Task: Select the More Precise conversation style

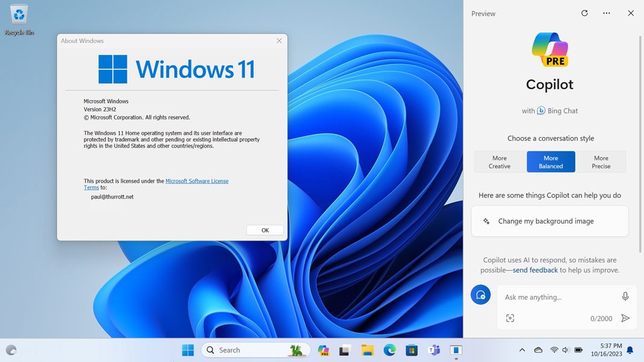Action: click(601, 162)
